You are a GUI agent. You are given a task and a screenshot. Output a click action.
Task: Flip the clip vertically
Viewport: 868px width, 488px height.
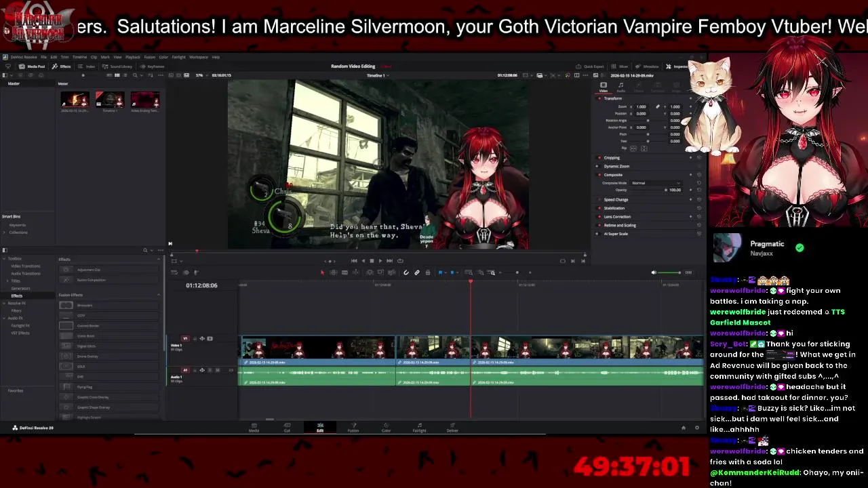point(644,148)
